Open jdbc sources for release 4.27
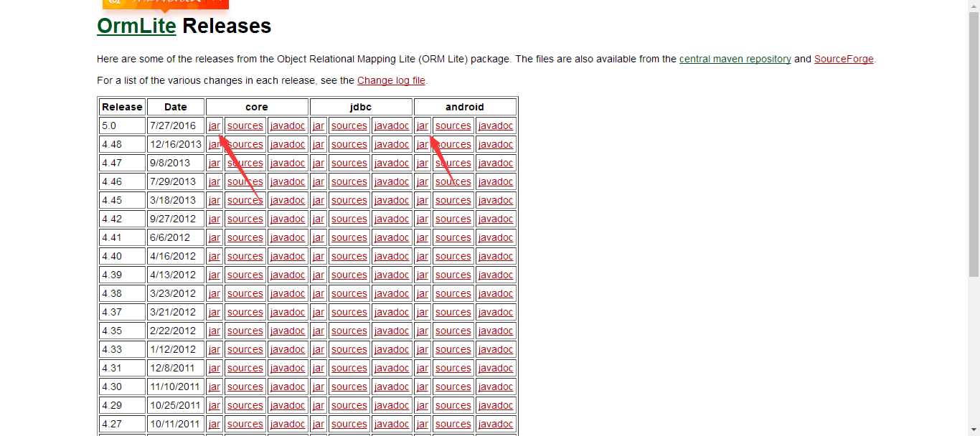Image resolution: width=980 pixels, height=436 pixels. [x=349, y=424]
